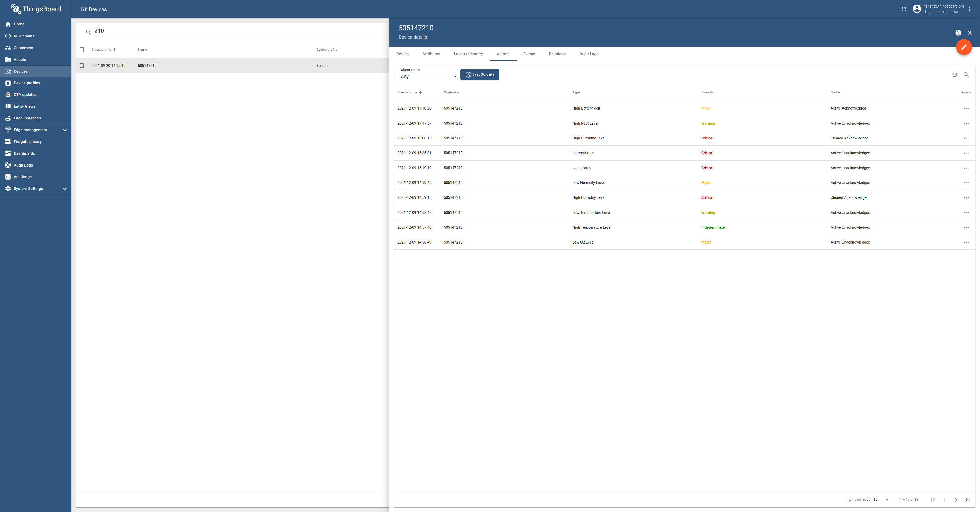Screen dimensions: 980x512
Task: Open help with the question mark icon
Action: 958,33
